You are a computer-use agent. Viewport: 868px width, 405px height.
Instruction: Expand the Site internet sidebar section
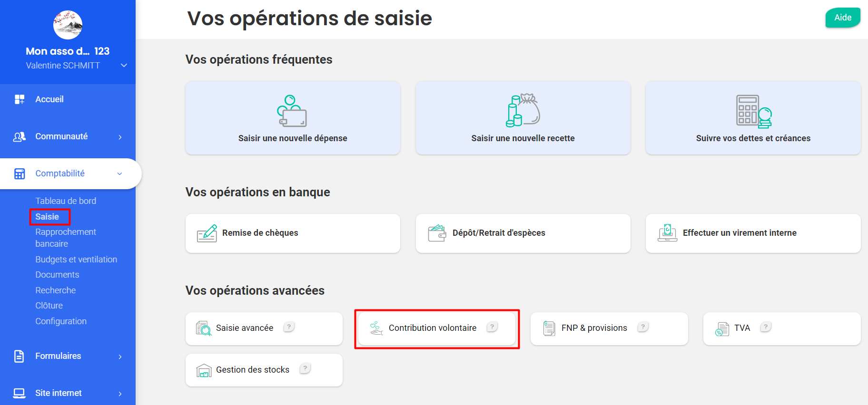[120, 394]
